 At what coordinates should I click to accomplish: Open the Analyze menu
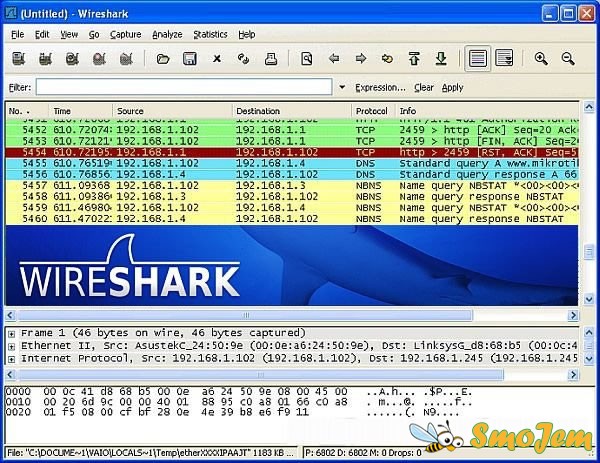click(x=167, y=34)
